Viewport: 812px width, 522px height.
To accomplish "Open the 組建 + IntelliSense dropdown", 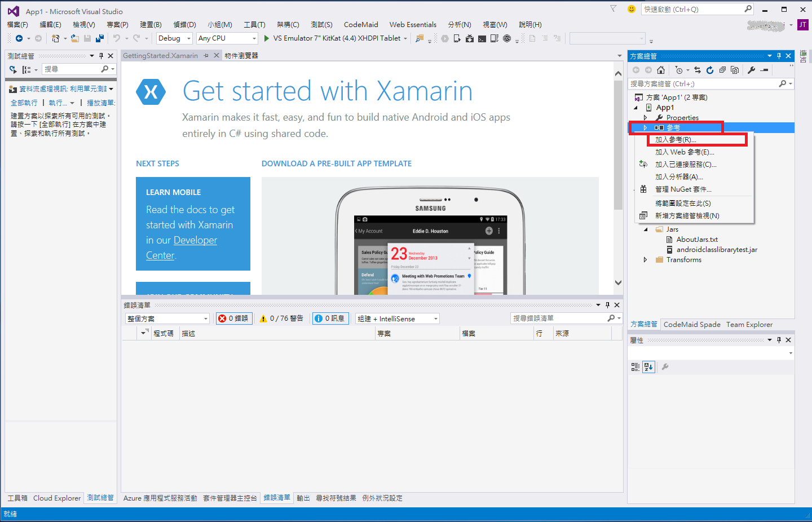I will pos(398,318).
